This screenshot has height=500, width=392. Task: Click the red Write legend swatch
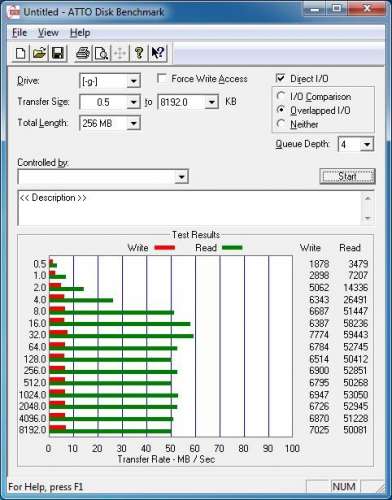(x=165, y=248)
